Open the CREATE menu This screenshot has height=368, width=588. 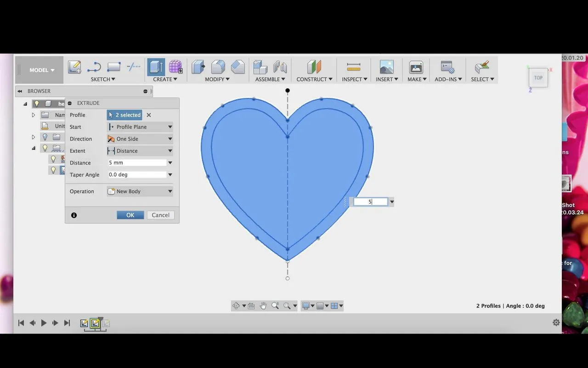[165, 79]
